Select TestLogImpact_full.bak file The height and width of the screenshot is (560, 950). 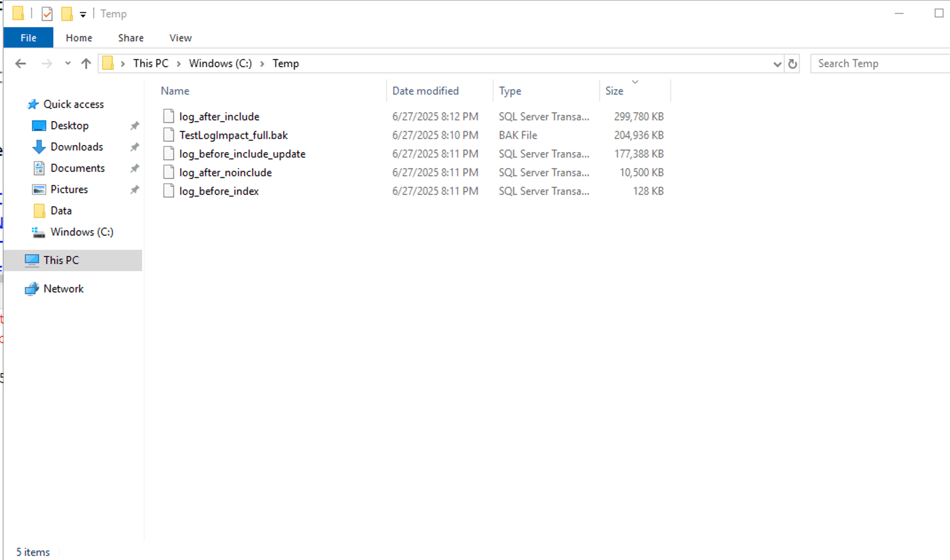pyautogui.click(x=234, y=135)
